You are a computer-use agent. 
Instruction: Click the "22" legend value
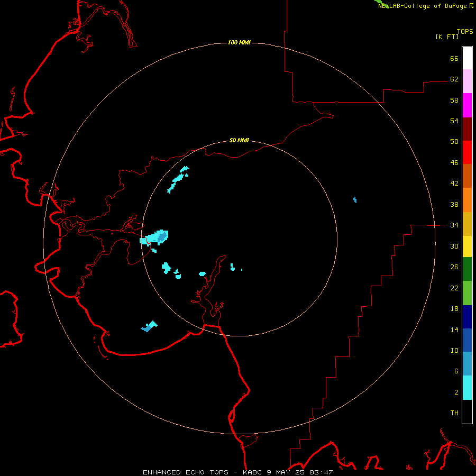454,288
